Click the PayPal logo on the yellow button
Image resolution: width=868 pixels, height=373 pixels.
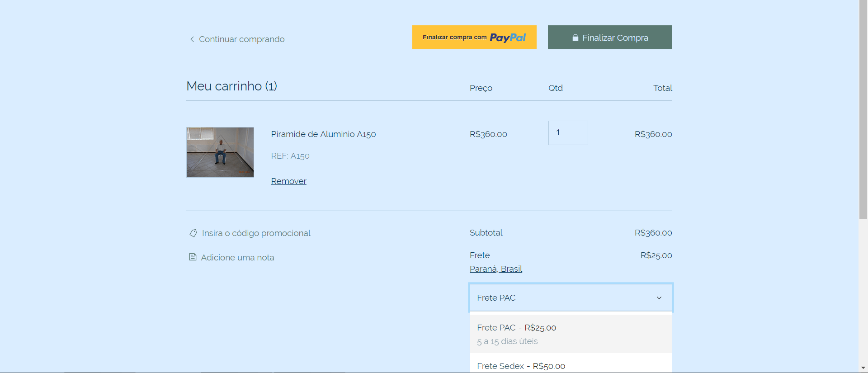(x=508, y=38)
